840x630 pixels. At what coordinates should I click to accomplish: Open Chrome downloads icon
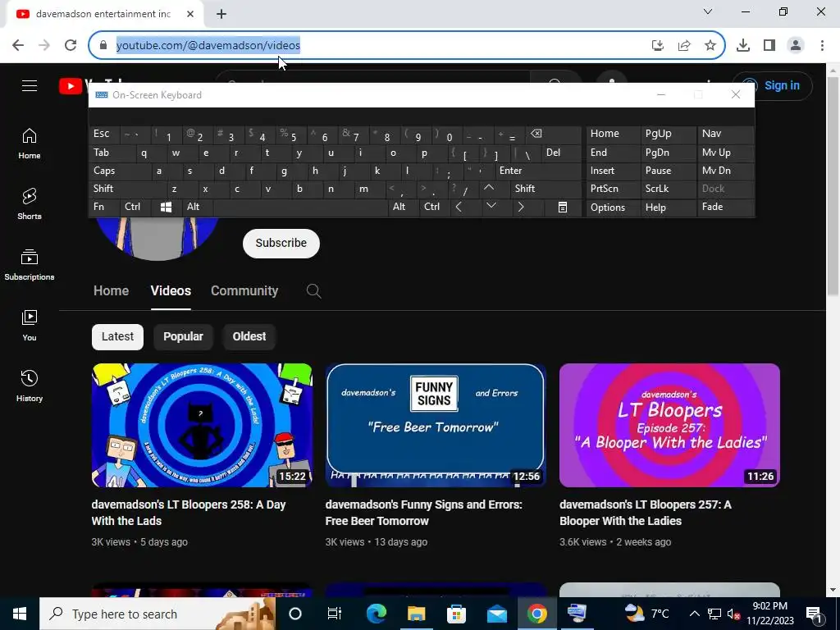point(743,46)
